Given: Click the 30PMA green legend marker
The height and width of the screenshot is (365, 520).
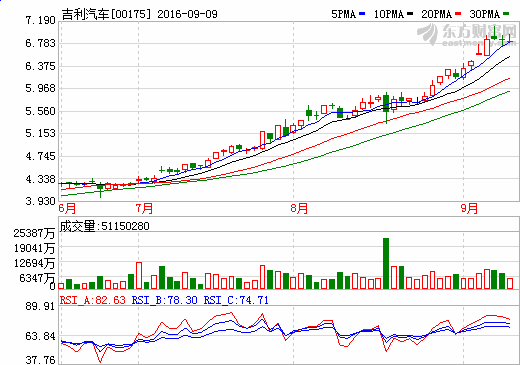Looking at the screenshot, I should (x=506, y=14).
